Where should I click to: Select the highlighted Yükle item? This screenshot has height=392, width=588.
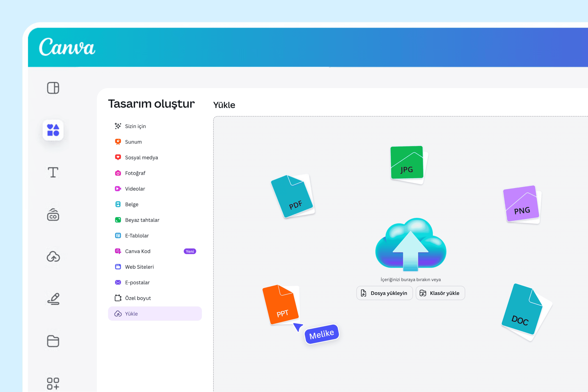point(155,313)
